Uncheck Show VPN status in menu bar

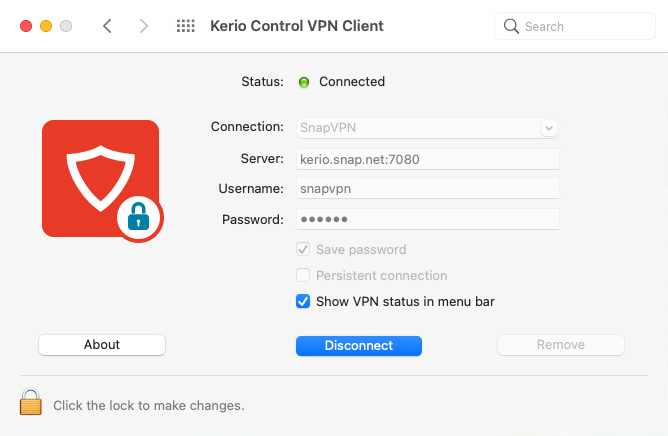pyautogui.click(x=303, y=301)
